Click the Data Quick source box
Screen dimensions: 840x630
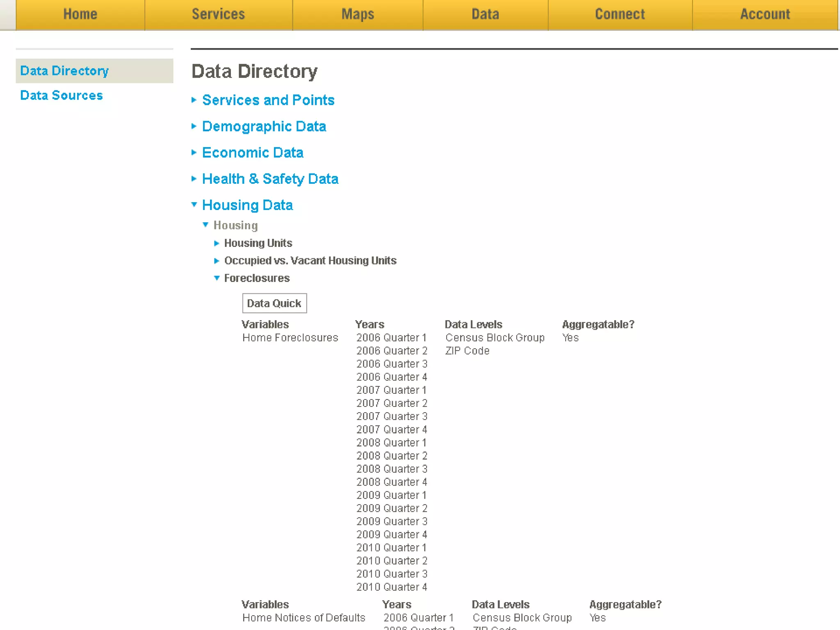tap(274, 303)
